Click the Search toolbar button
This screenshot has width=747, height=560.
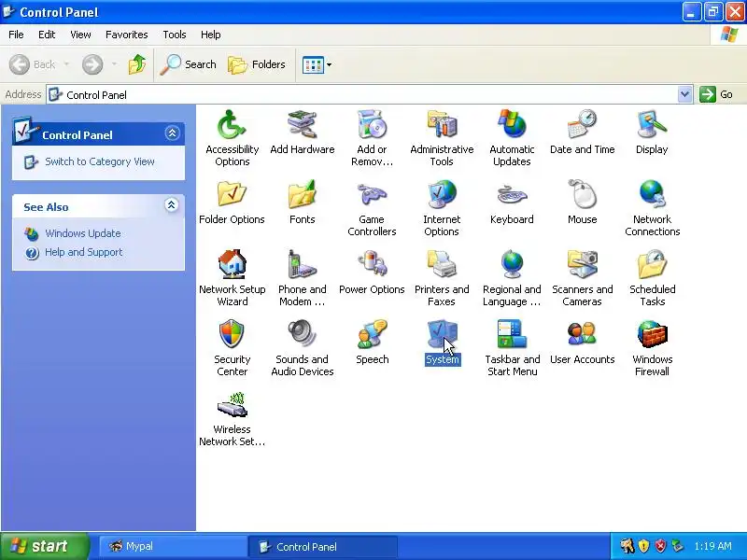click(x=189, y=64)
